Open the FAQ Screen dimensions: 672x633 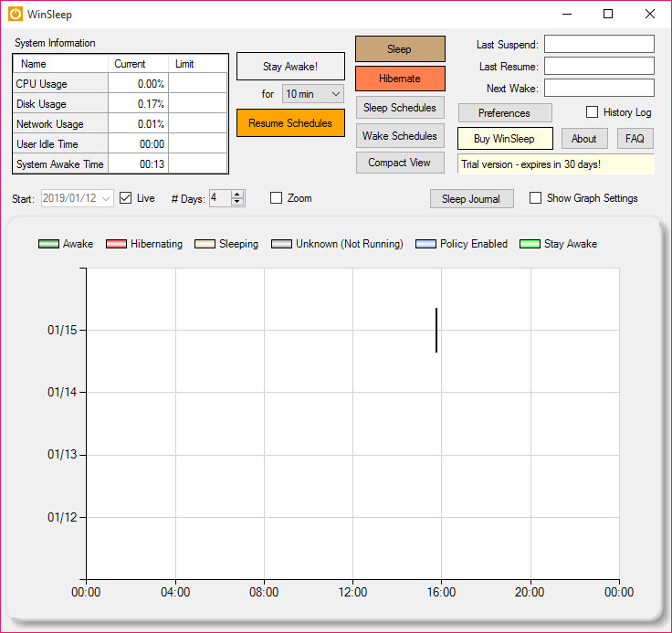point(635,139)
